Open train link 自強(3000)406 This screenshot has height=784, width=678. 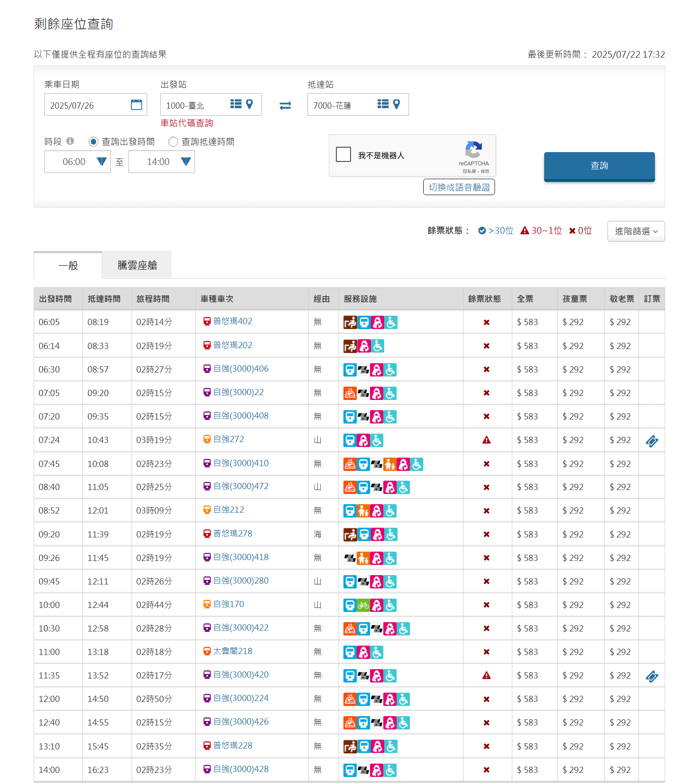point(241,368)
